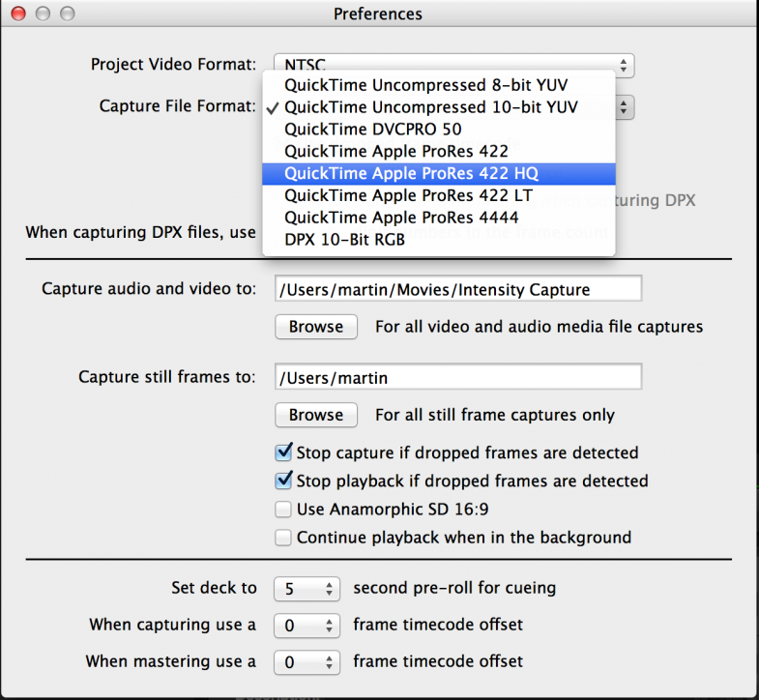Browse for still frame captures folder
This screenshot has width=759, height=700.
pyautogui.click(x=316, y=415)
